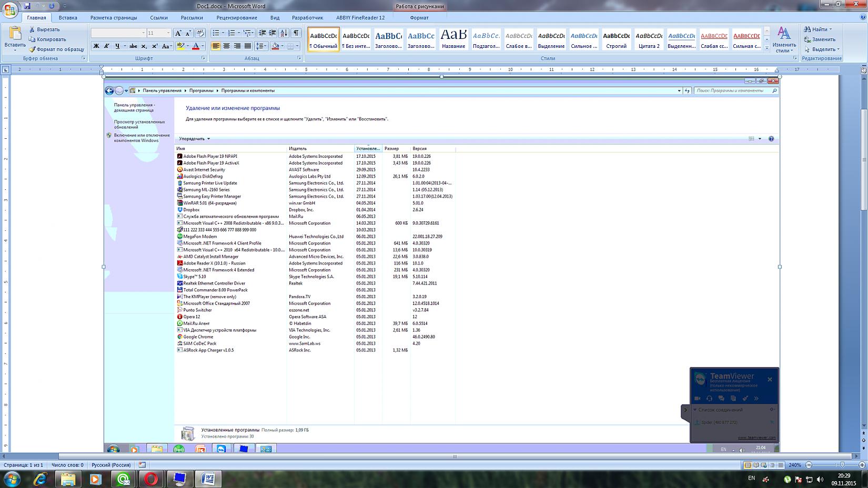Image resolution: width=868 pixels, height=488 pixels.
Task: Open the Найти (Find) dropdown arrow
Action: tap(831, 29)
